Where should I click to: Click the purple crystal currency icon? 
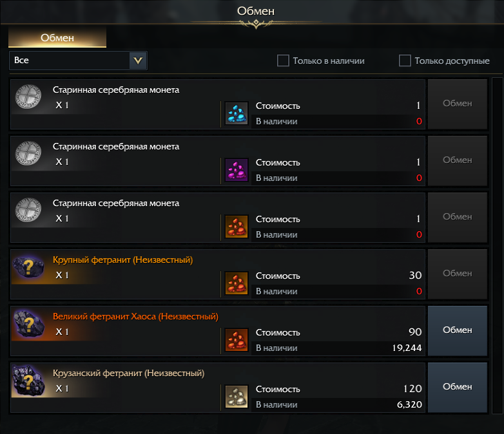tap(237, 170)
